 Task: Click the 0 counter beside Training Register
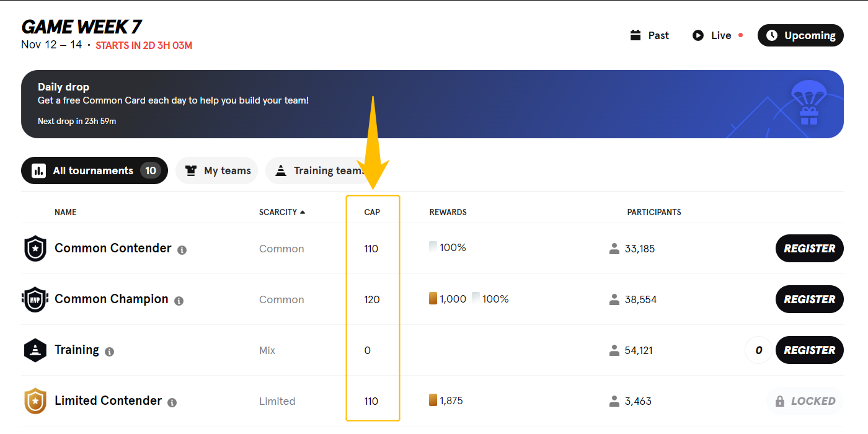point(758,350)
